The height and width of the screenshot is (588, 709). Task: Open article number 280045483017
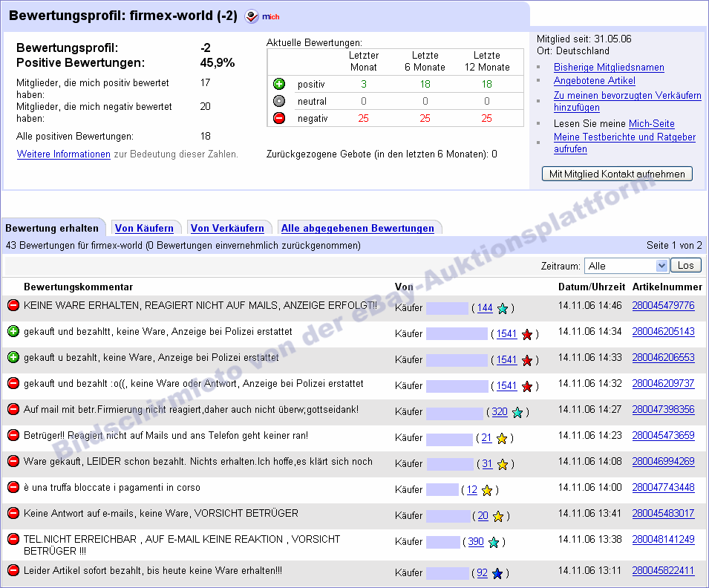pos(663,513)
